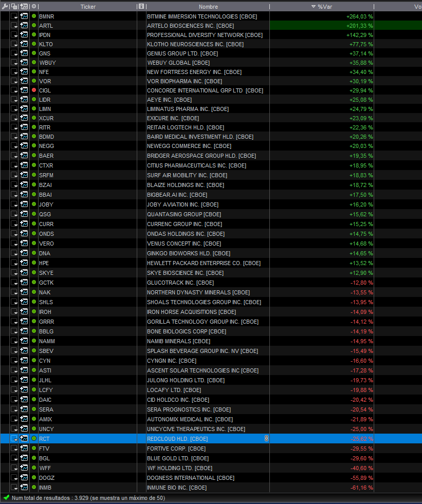Click BLUE GOLD LTD. name
This screenshot has height=504, width=422.
coord(178,458)
